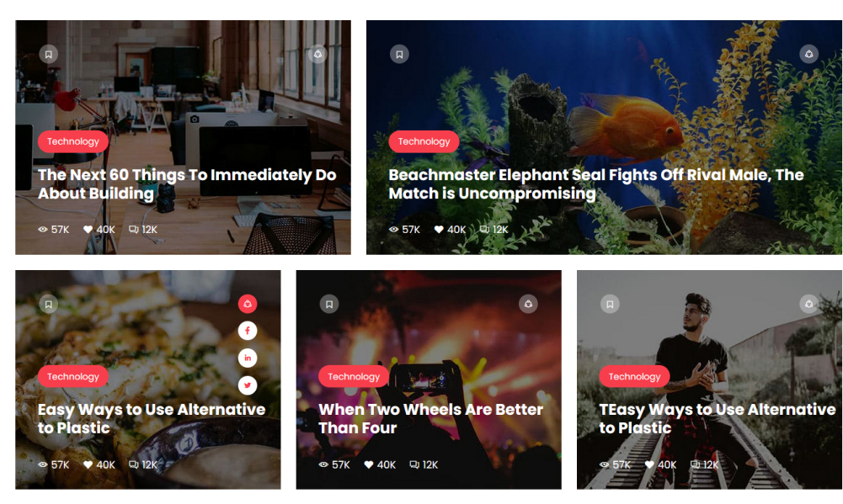Bookmark the concert phone article card
The height and width of the screenshot is (504, 843).
click(329, 304)
